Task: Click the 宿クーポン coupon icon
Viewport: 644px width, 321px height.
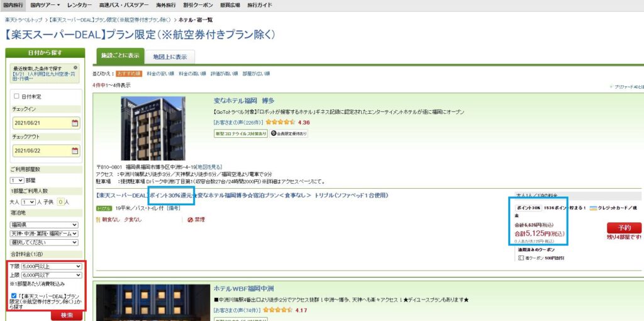Action: pyautogui.click(x=521, y=258)
